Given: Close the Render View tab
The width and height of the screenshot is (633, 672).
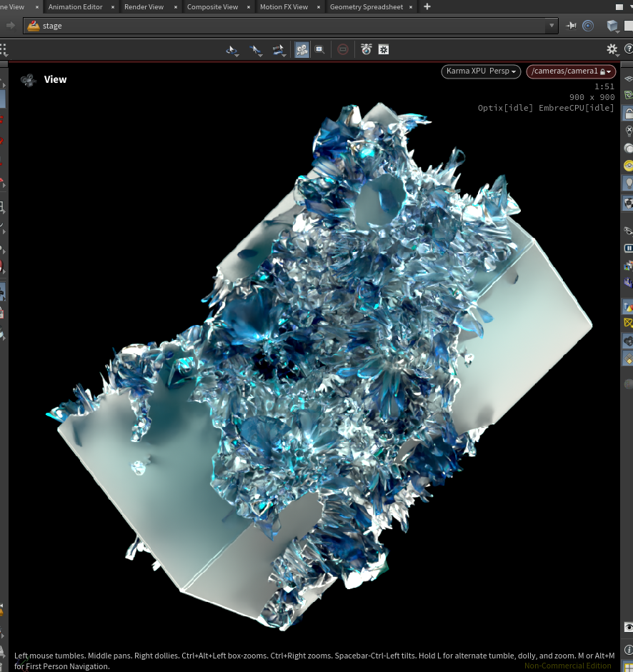Looking at the screenshot, I should click(175, 6).
